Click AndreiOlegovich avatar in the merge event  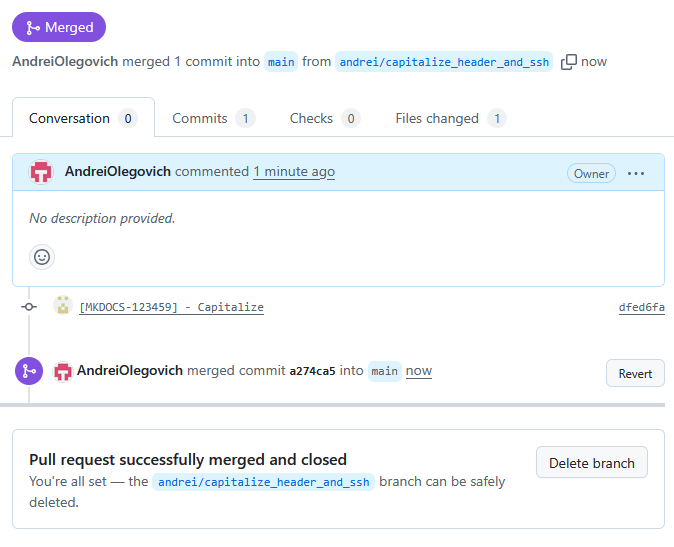pos(63,371)
